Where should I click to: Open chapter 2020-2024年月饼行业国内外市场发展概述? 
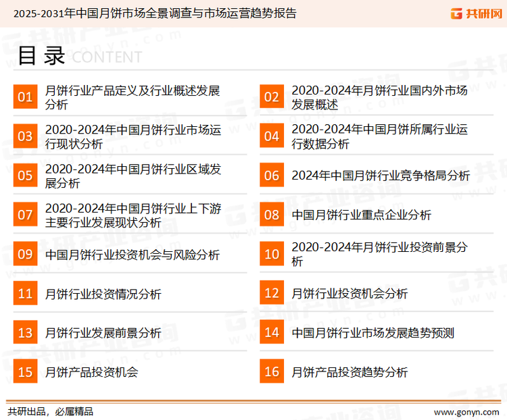pos(379,97)
